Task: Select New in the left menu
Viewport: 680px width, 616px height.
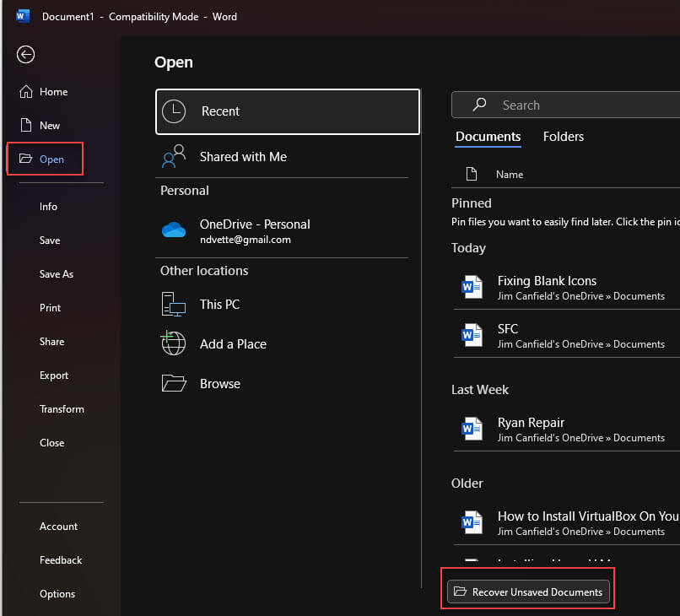Action: click(50, 126)
